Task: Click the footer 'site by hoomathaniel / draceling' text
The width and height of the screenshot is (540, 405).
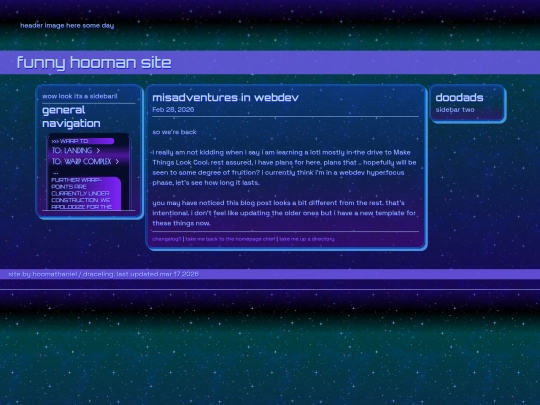Action: [x=61, y=274]
